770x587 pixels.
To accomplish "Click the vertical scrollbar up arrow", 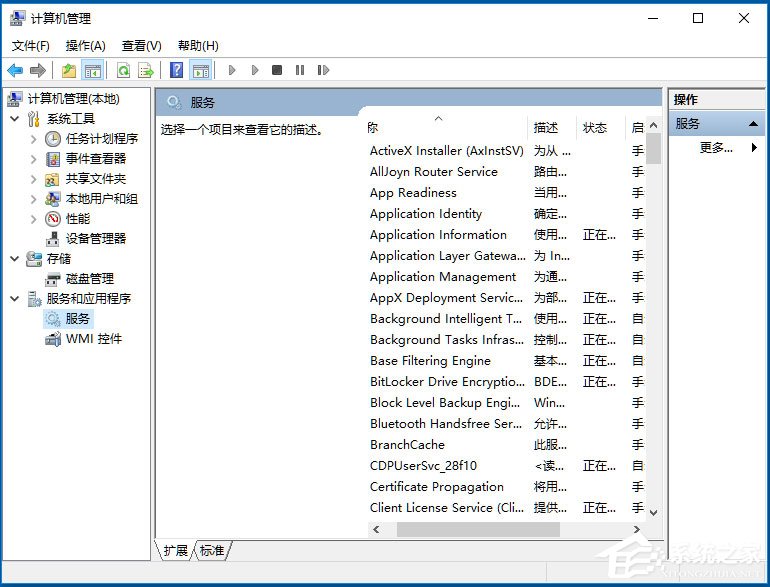I will click(x=654, y=125).
